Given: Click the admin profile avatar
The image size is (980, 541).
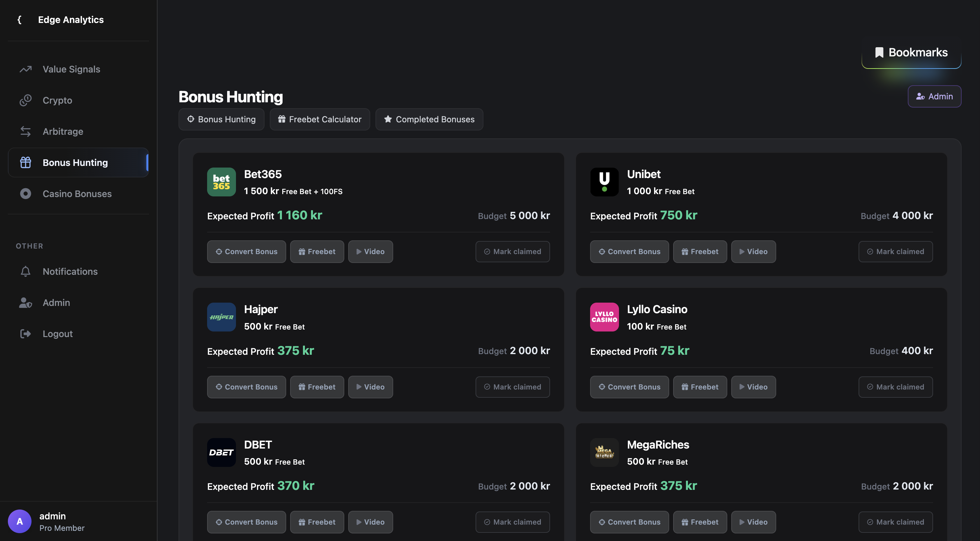Looking at the screenshot, I should (x=20, y=521).
